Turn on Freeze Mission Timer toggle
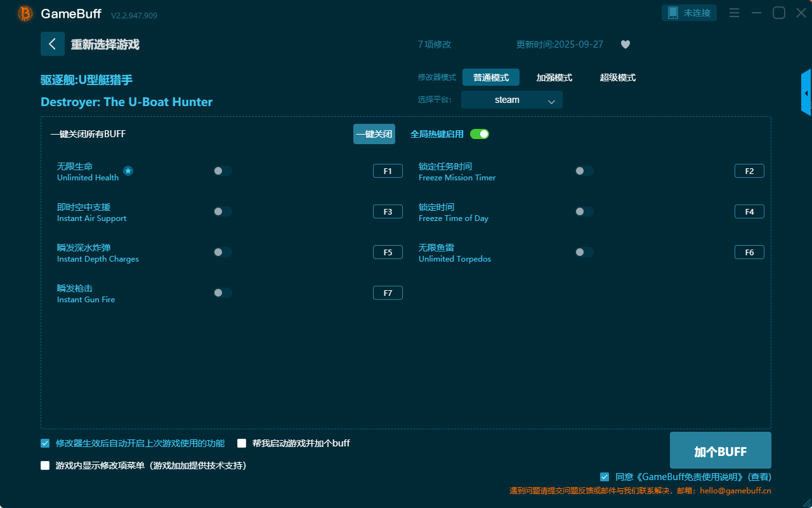812x508 pixels. (584, 171)
